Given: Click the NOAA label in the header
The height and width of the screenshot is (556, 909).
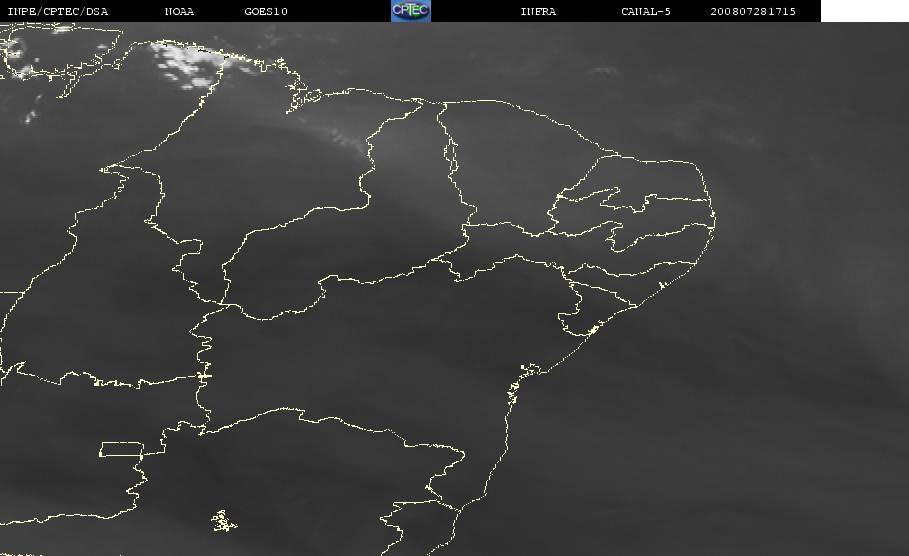Looking at the screenshot, I should click(x=179, y=11).
